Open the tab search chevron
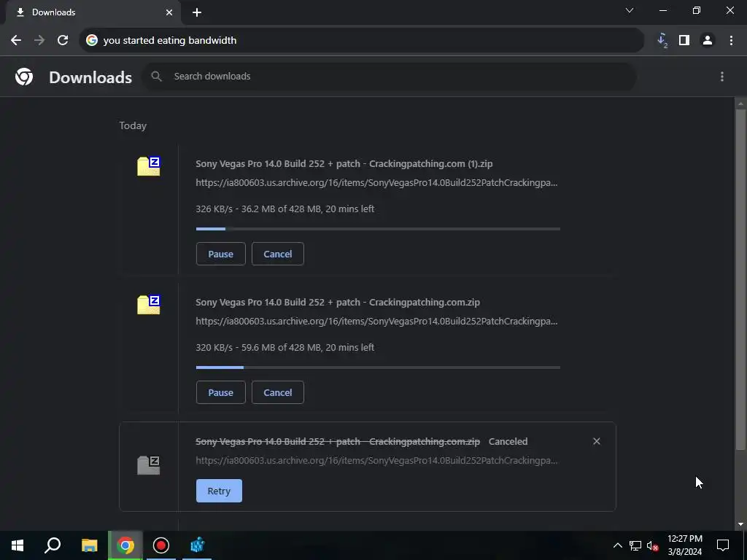The width and height of the screenshot is (747, 560). tap(630, 10)
